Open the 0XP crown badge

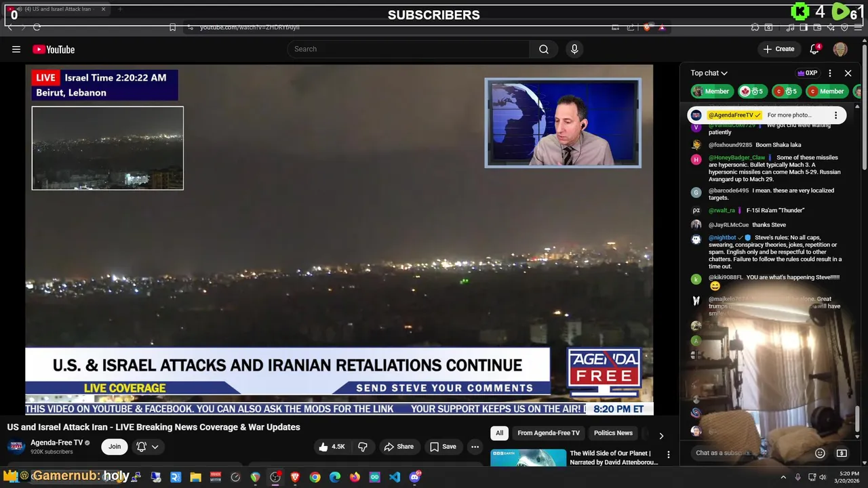coord(807,73)
